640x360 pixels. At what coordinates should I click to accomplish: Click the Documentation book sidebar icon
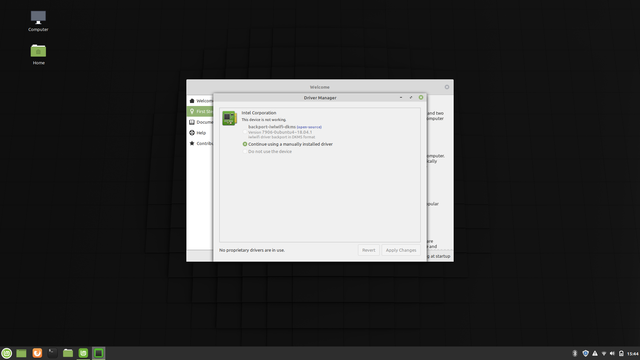coord(192,122)
